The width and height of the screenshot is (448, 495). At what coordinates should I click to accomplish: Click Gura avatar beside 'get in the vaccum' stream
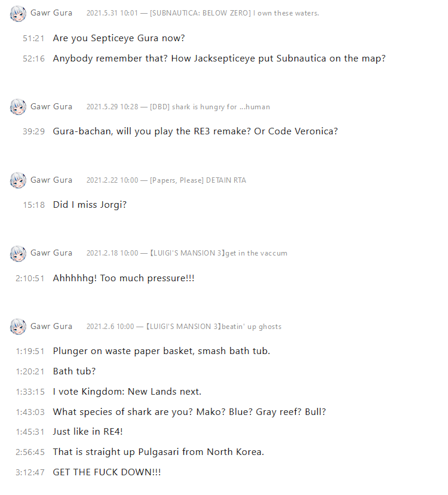click(18, 254)
